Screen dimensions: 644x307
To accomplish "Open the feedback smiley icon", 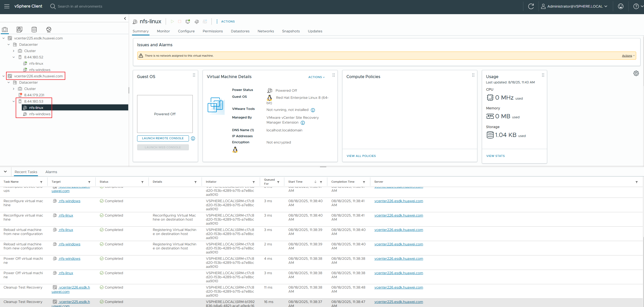I will tap(621, 6).
